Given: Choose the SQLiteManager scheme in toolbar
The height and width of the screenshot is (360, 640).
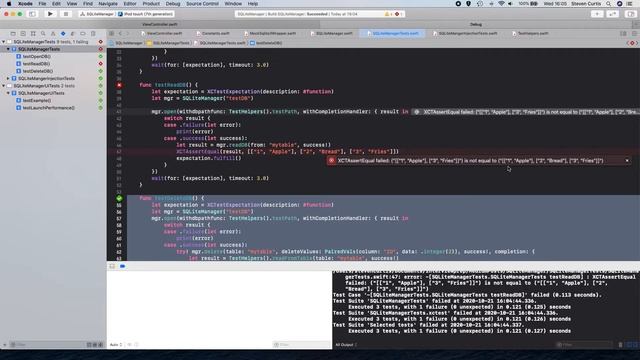Looking at the screenshot, I should (97, 14).
